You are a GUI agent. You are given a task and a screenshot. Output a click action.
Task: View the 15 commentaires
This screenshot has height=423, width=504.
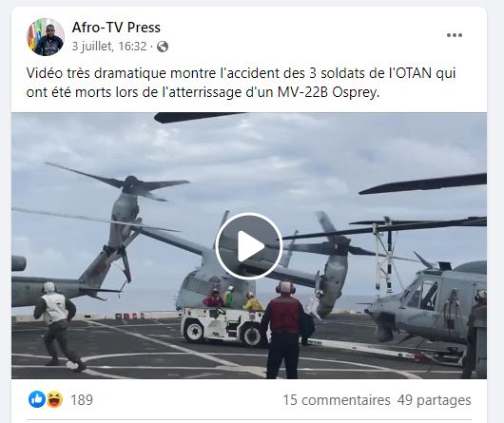click(x=337, y=400)
